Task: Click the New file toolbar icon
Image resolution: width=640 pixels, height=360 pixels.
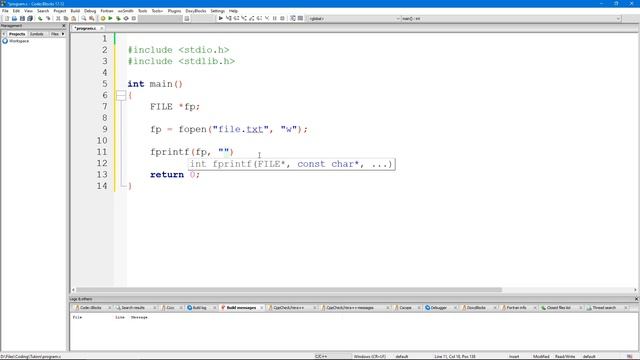Action: click(7, 18)
